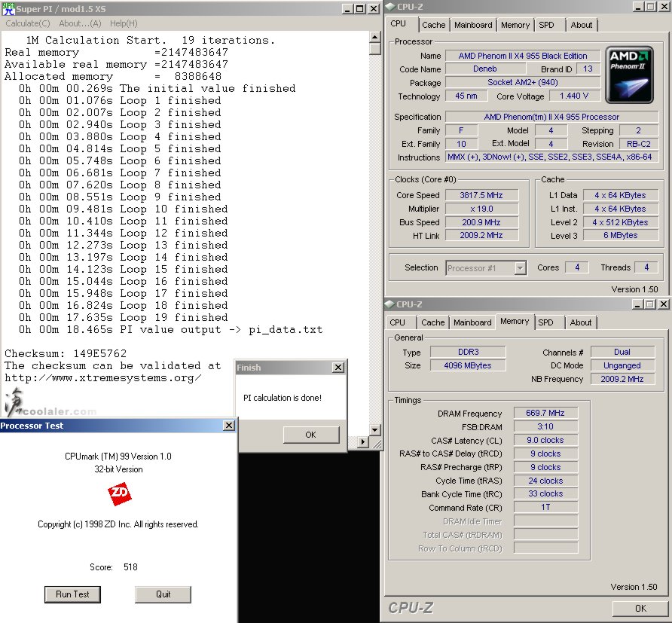Click the Package value Socket AM2+ (940)
The height and width of the screenshot is (623, 672).
point(522,82)
